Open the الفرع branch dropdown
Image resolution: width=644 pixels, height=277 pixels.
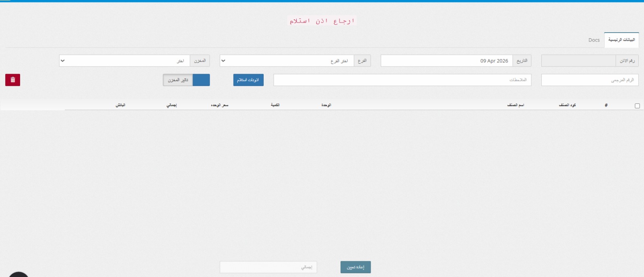(x=287, y=61)
